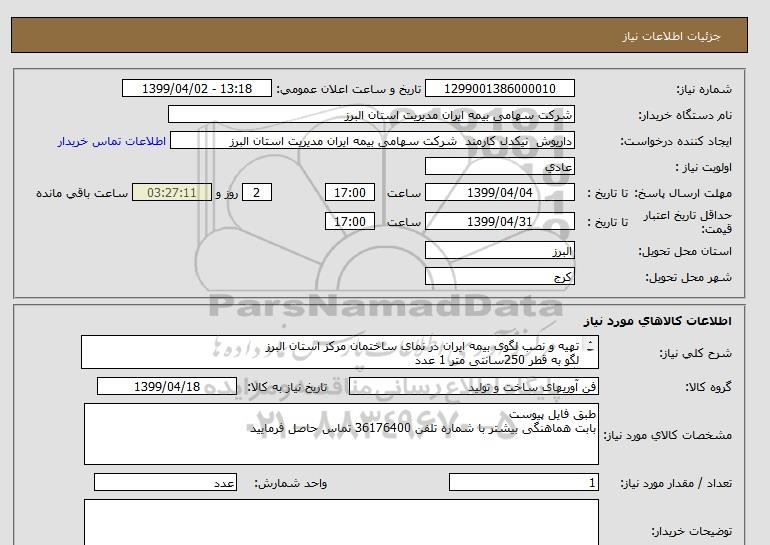
Task: Click the جزئیات اطلاعات نیاز header title
Action: pos(671,36)
